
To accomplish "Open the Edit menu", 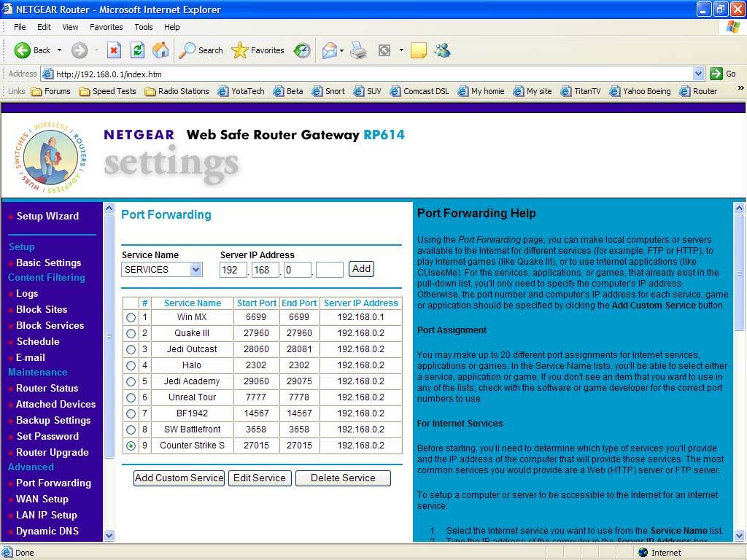I will 44,27.
